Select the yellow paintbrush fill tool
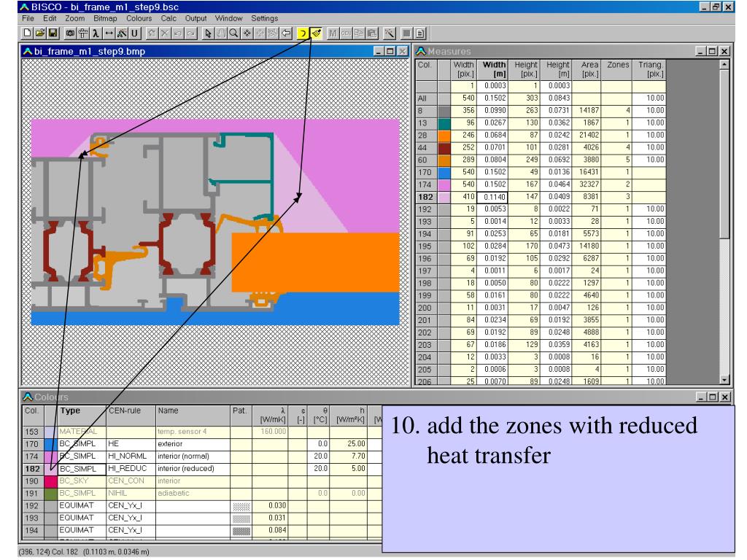Image resolution: width=747 pixels, height=560 pixels. (316, 34)
